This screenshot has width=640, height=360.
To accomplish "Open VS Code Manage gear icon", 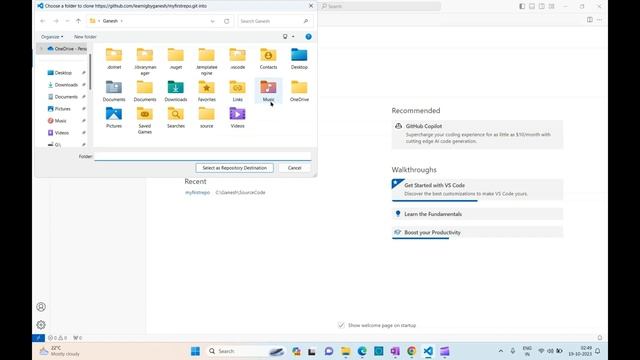I will (41, 325).
